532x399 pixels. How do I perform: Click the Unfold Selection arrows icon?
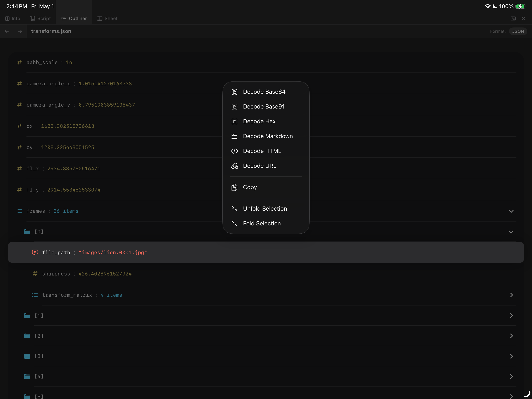pos(234,209)
